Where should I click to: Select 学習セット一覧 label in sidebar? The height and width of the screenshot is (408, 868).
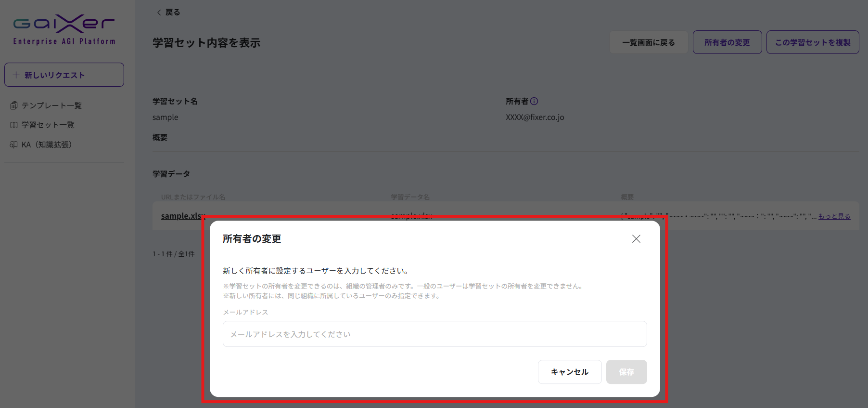point(48,125)
